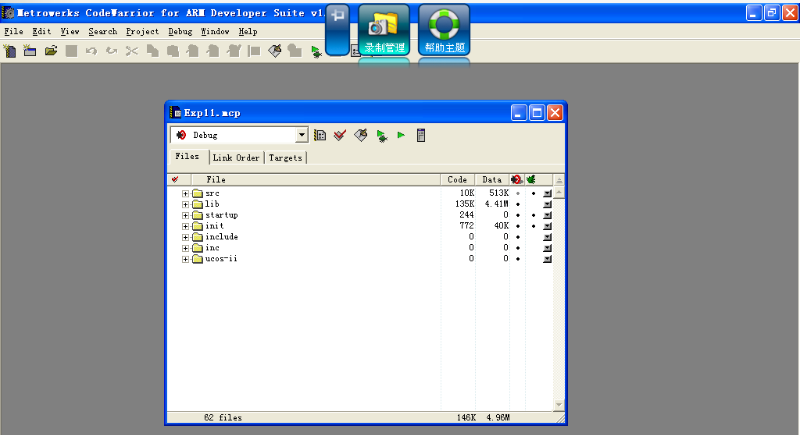800x435 pixels.
Task: Expand the init folder
Action: point(185,226)
